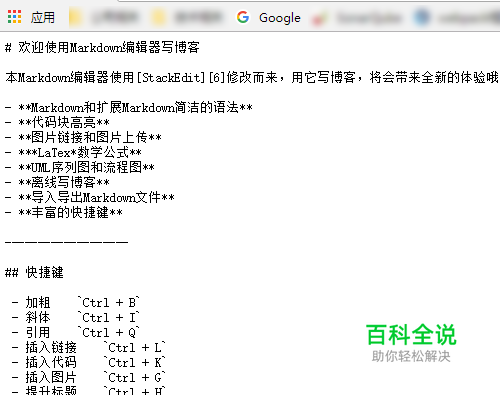500x395 pixels.
Task: Click the `Ctrl + Q` code text
Action: pos(109,333)
